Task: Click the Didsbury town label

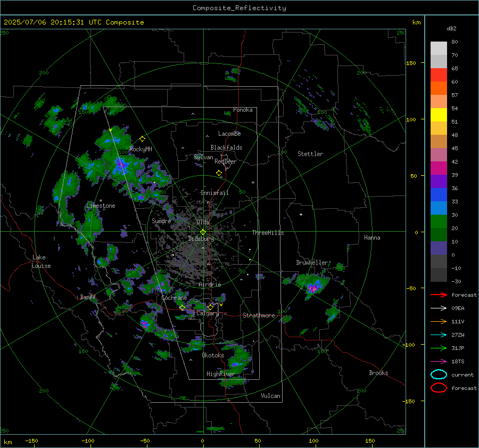Action: point(201,239)
